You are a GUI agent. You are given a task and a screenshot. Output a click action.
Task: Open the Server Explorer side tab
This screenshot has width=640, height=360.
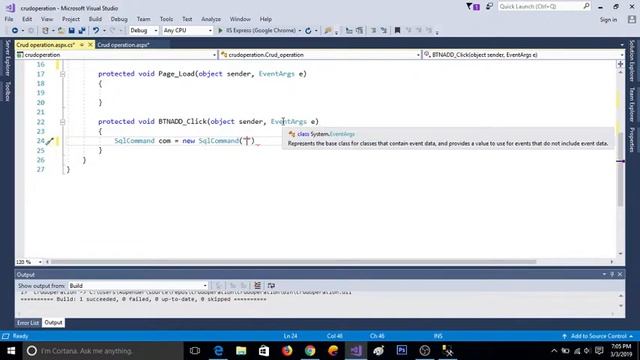click(x=7, y=58)
